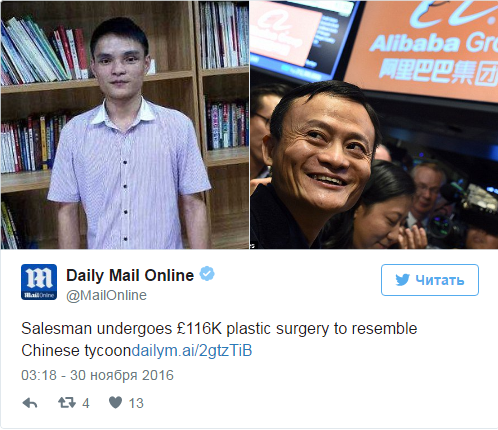Viewport: 498px width, 430px height.
Task: Click the blue verified badge checkmark
Action: (x=207, y=274)
